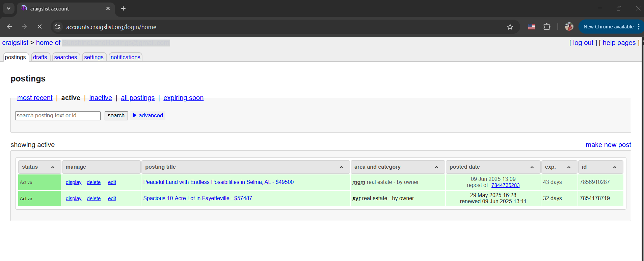
Task: Click posting id 7856910287
Action: coord(595,182)
